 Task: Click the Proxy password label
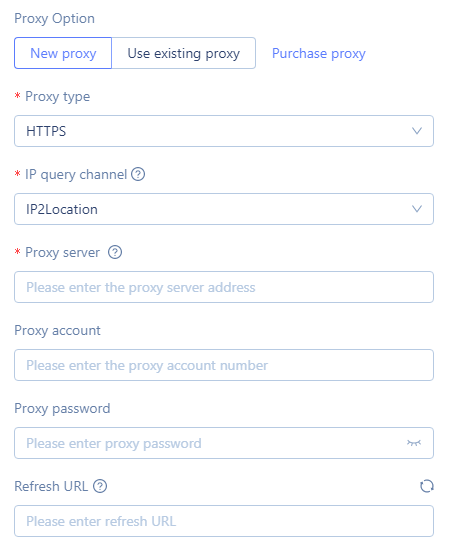(x=62, y=408)
